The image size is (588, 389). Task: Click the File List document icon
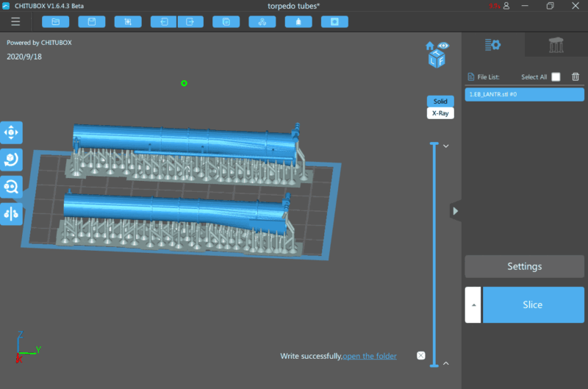pyautogui.click(x=471, y=77)
